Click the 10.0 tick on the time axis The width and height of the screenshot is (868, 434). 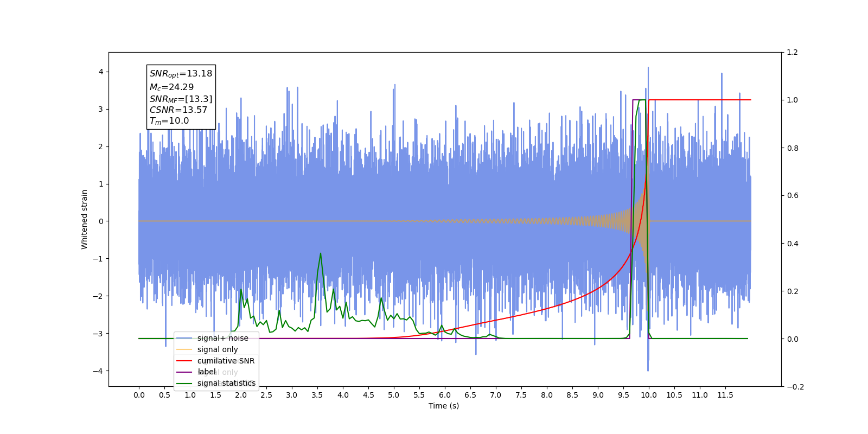click(649, 395)
